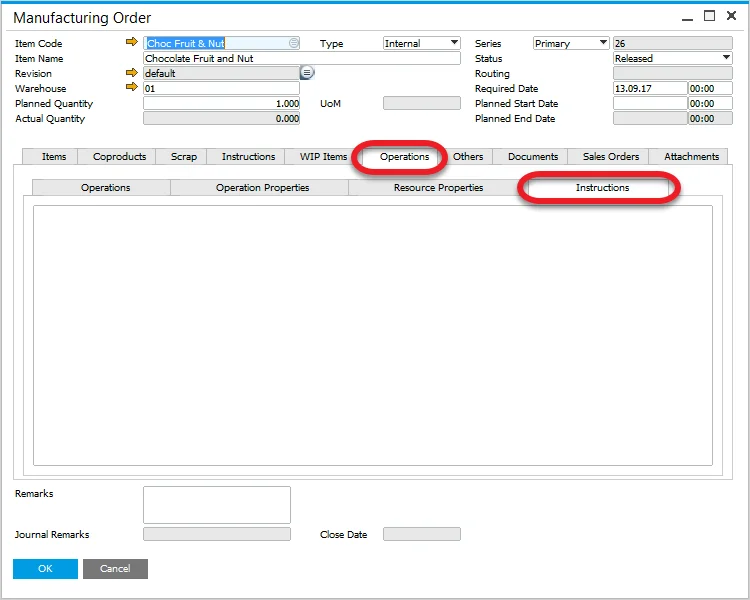Switch to the Resource Properties sub-tab

(x=438, y=188)
